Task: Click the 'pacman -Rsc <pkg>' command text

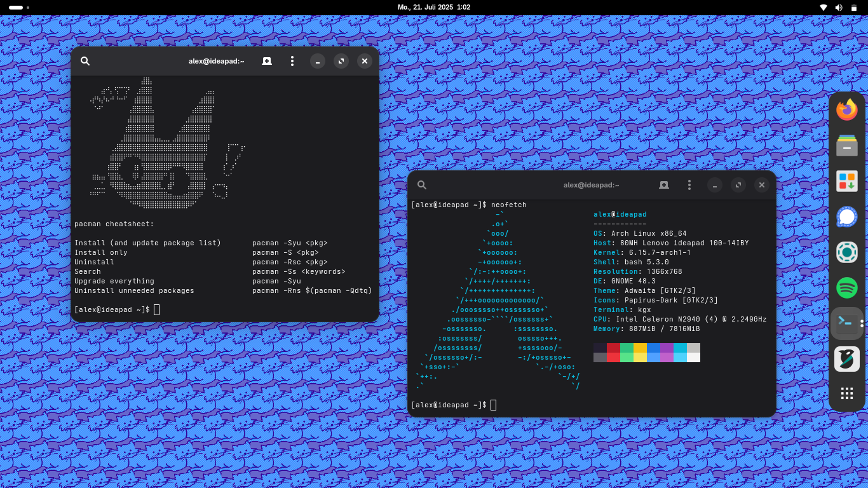Action: (290, 262)
